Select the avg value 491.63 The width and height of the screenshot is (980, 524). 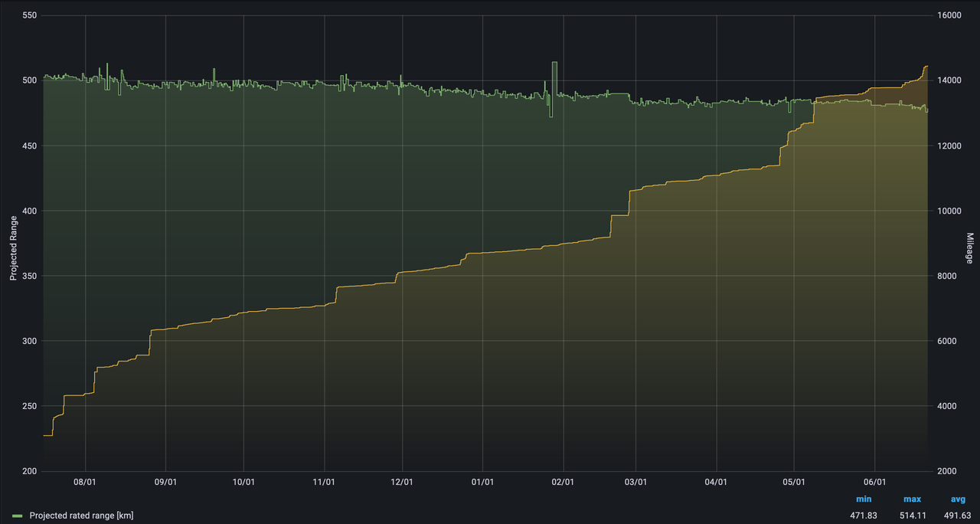point(958,516)
